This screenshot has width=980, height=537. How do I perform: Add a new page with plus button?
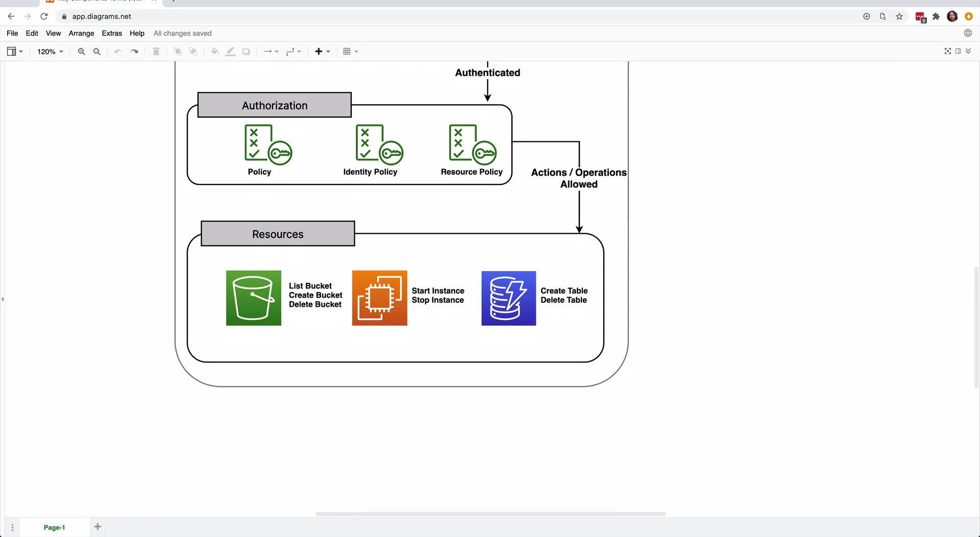(x=97, y=527)
